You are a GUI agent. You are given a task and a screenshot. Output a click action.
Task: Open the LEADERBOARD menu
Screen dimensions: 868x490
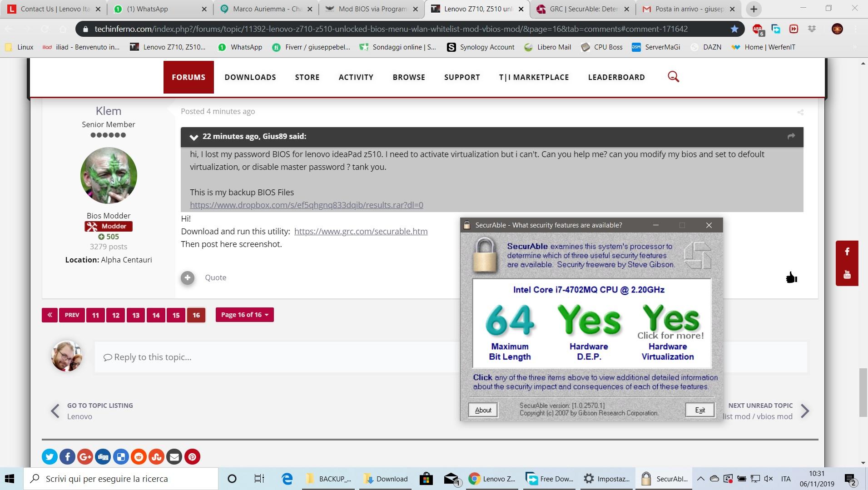coord(616,77)
